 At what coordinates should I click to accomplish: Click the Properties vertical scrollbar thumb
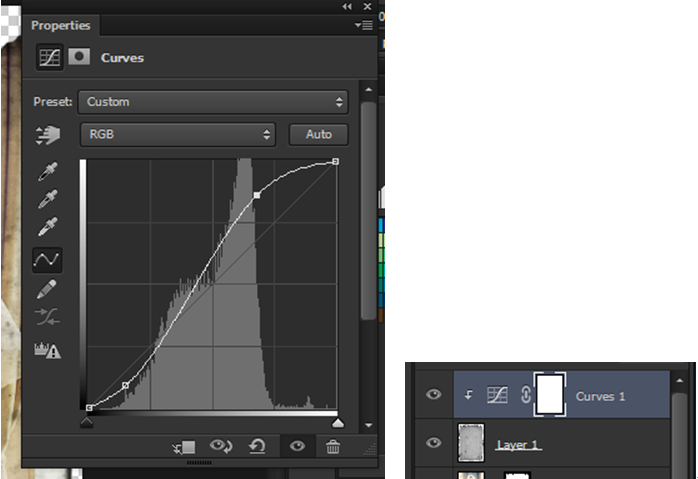[x=369, y=211]
